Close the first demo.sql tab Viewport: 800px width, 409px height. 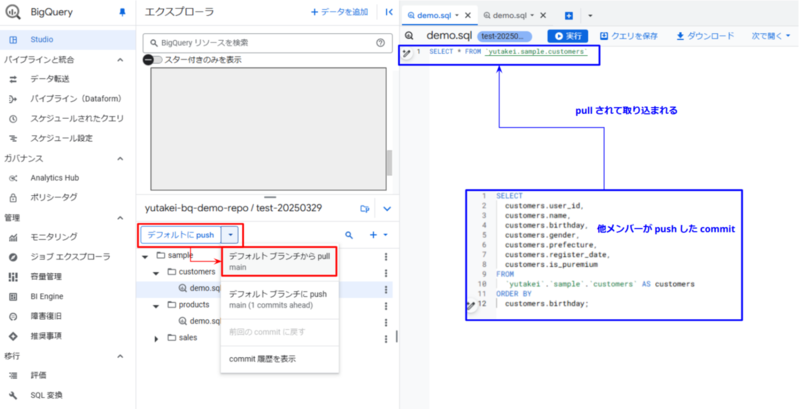tap(468, 15)
